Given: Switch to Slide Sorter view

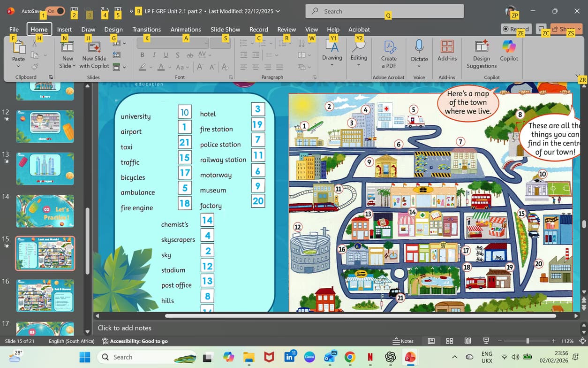Looking at the screenshot, I should click(x=449, y=341).
